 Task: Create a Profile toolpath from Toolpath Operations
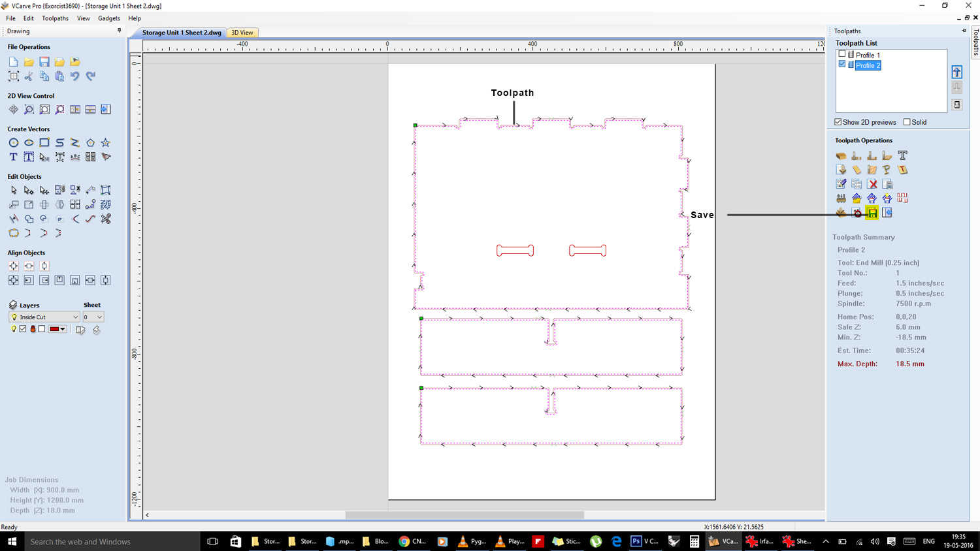point(857,155)
